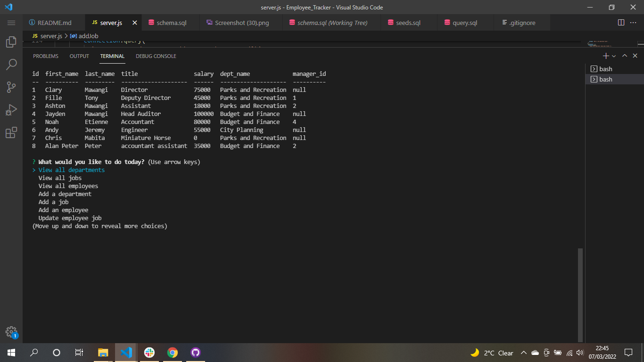Screen dimensions: 644x362
Task: Maximize the panel with the chevron-up icon
Action: click(x=624, y=56)
